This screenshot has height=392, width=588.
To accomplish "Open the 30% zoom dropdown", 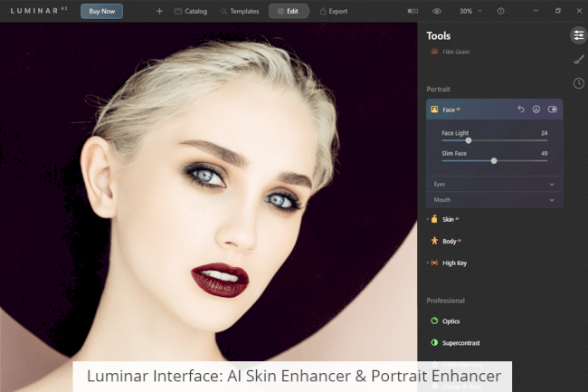I will coord(470,11).
